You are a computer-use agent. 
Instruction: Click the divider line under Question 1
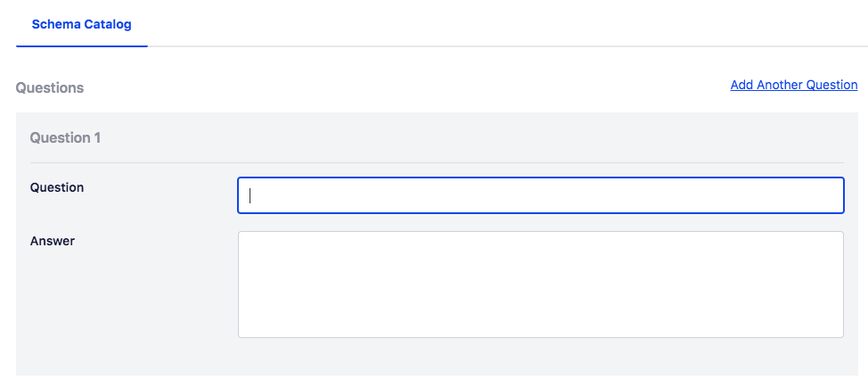click(437, 162)
